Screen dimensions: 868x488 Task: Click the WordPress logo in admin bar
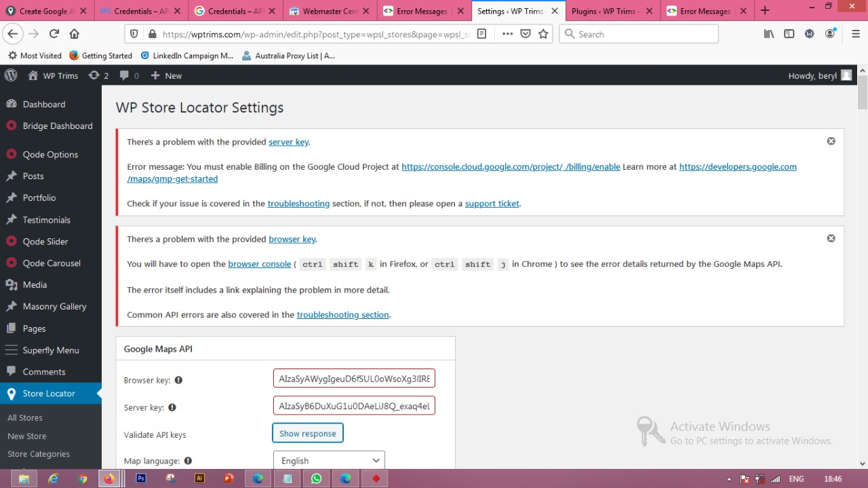click(x=11, y=75)
